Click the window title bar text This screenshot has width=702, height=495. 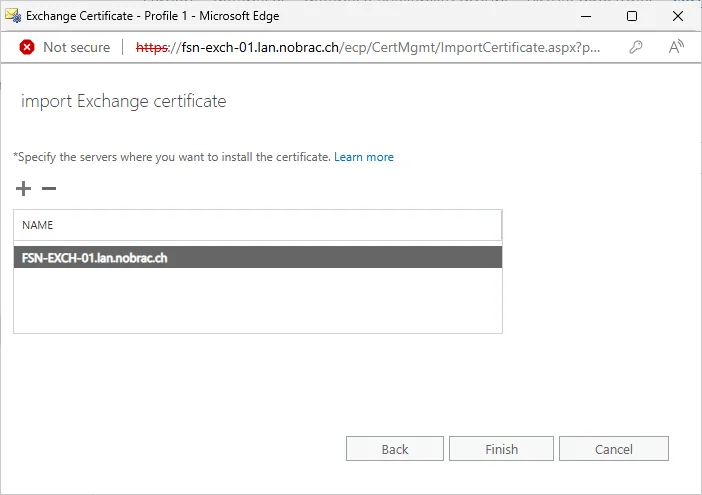pos(153,16)
